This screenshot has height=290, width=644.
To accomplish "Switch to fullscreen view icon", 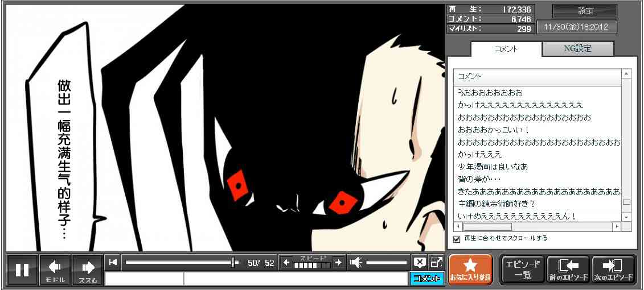I will (436, 262).
